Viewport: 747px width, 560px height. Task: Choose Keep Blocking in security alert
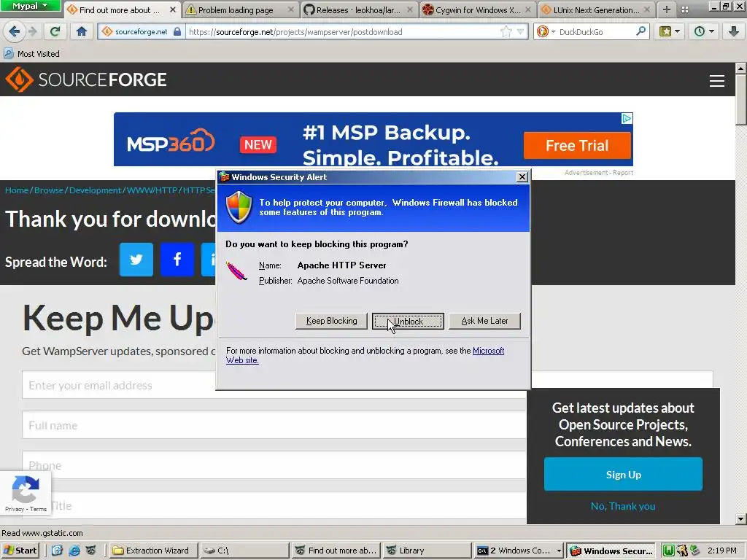pos(331,321)
